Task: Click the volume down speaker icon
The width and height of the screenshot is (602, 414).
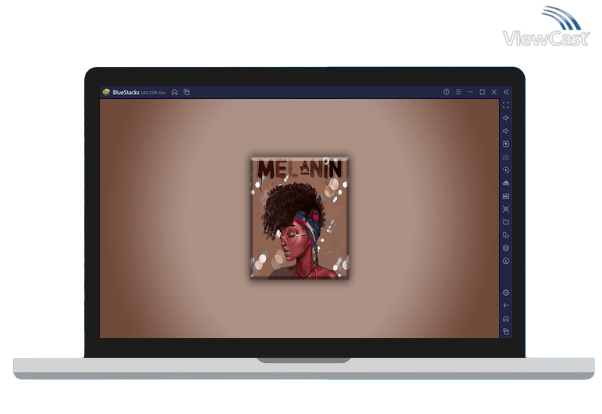Action: coord(506,131)
